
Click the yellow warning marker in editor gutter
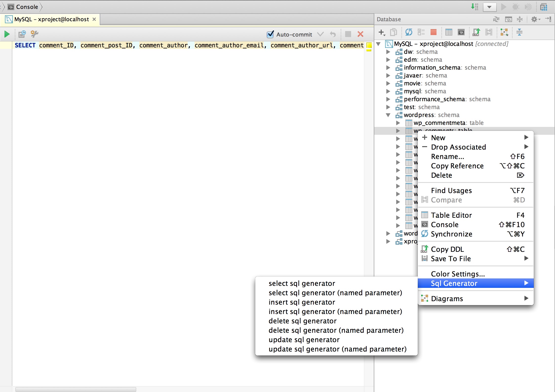click(369, 45)
